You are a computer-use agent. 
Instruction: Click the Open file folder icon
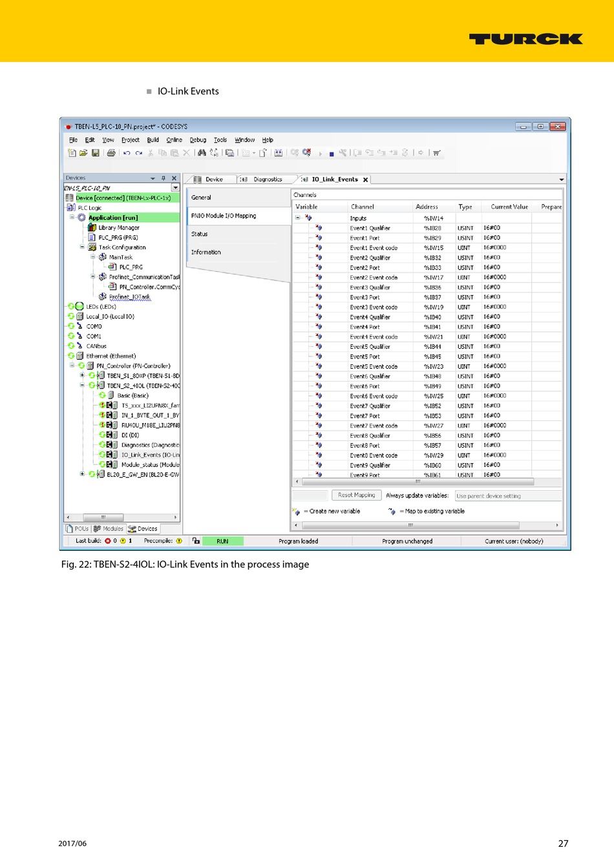[x=83, y=153]
